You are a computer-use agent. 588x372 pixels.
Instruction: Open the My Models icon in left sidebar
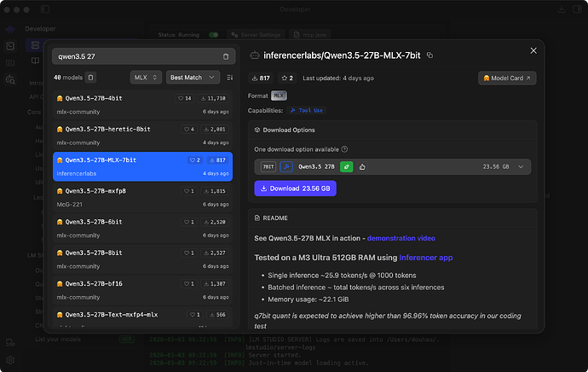click(x=10, y=62)
